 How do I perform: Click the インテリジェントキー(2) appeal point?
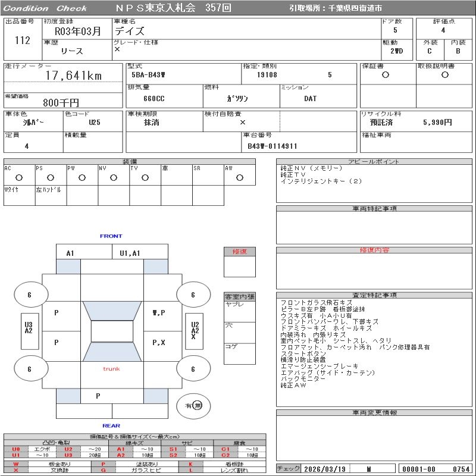[321, 181]
